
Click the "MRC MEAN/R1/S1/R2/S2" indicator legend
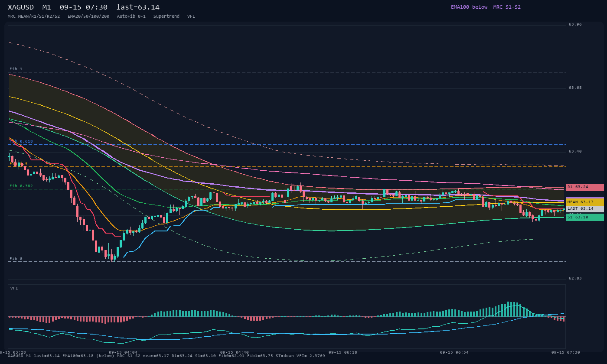click(34, 16)
